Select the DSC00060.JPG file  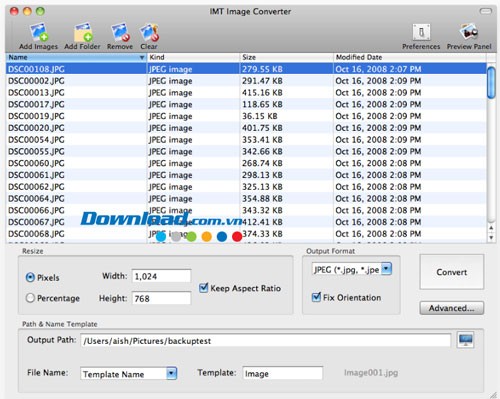[246, 163]
